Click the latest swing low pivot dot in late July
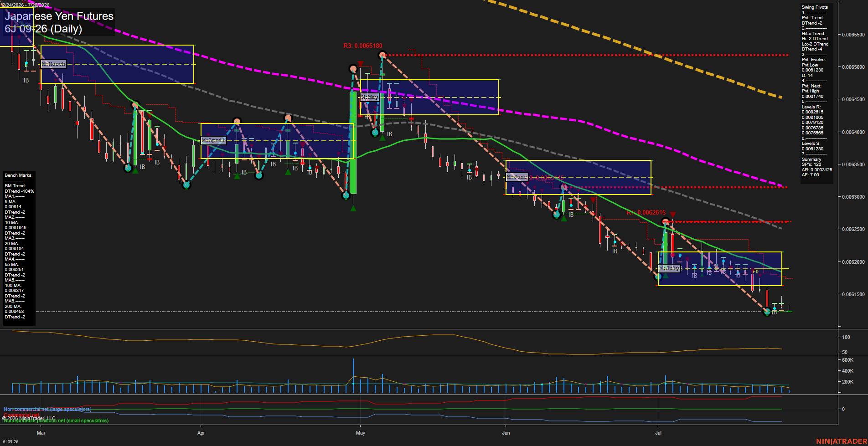Image resolution: width=868 pixels, height=446 pixels. point(767,312)
